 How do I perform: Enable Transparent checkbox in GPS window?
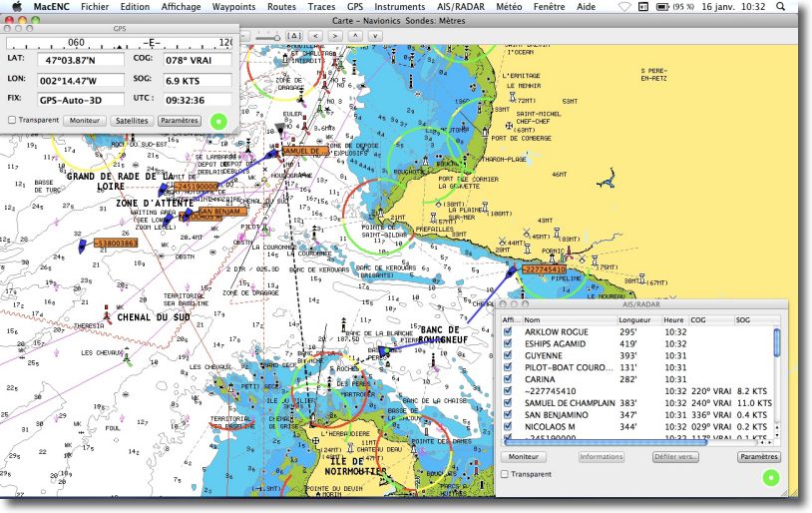pyautogui.click(x=12, y=120)
